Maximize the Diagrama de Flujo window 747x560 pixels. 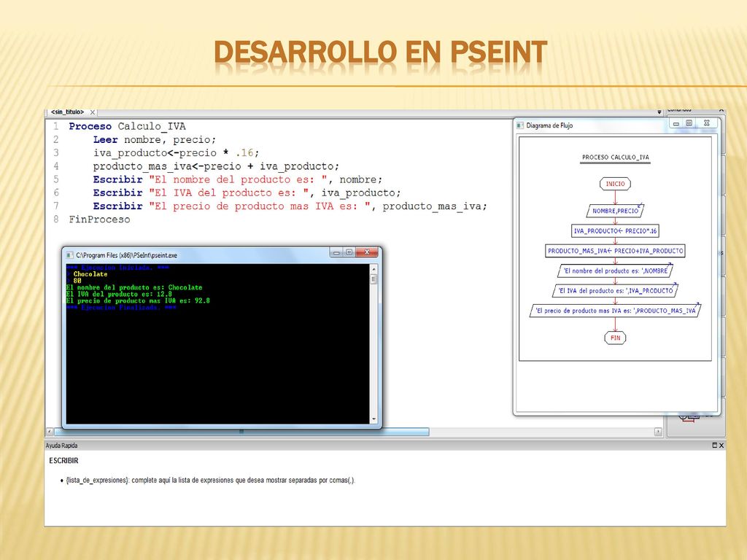tap(689, 123)
